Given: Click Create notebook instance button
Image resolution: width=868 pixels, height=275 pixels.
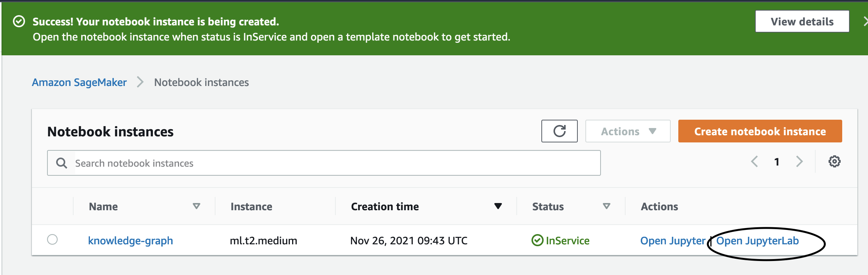Looking at the screenshot, I should pos(760,131).
